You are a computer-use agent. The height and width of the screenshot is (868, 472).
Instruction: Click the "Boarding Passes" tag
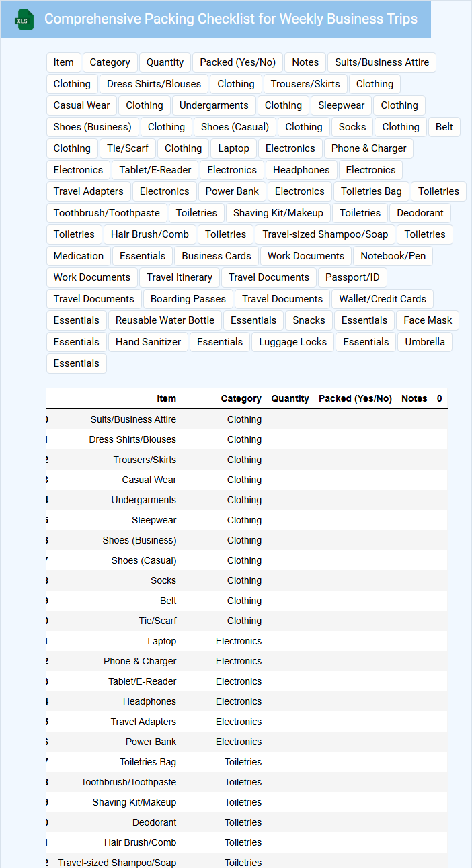pyautogui.click(x=188, y=299)
